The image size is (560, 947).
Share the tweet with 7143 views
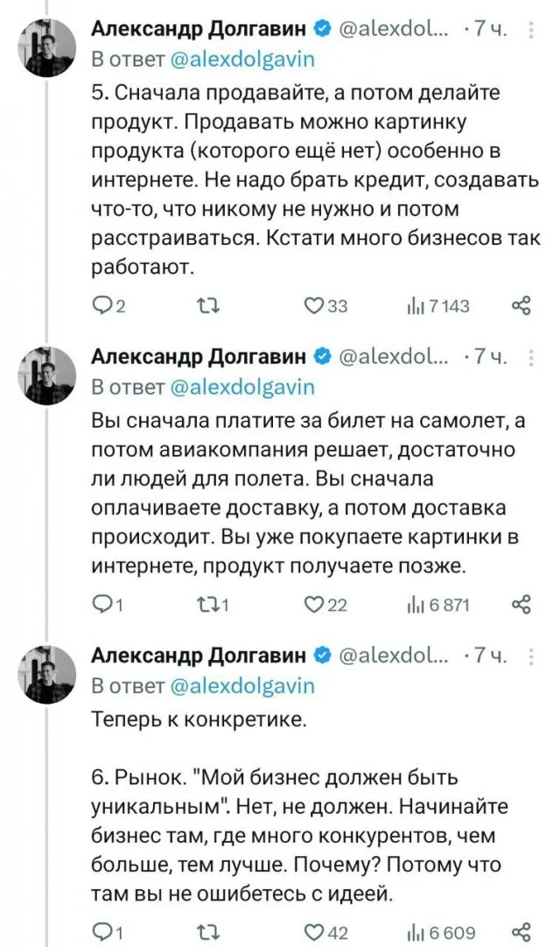pos(521,305)
